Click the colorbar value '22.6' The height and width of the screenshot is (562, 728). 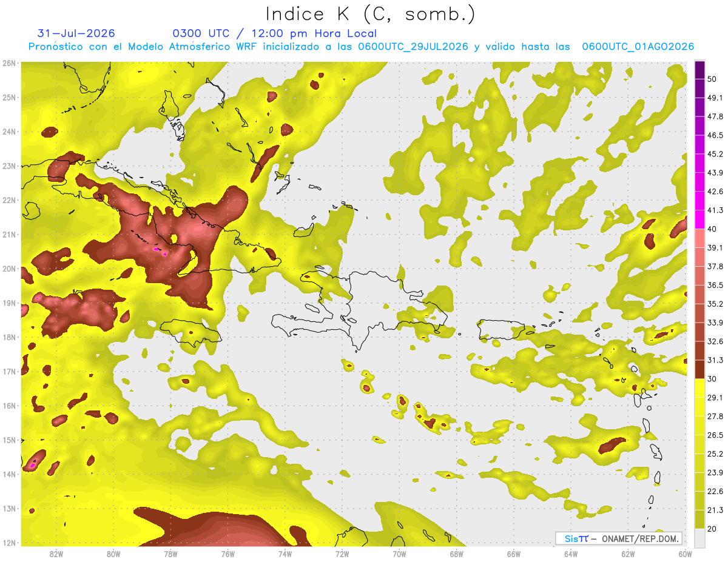click(x=715, y=492)
